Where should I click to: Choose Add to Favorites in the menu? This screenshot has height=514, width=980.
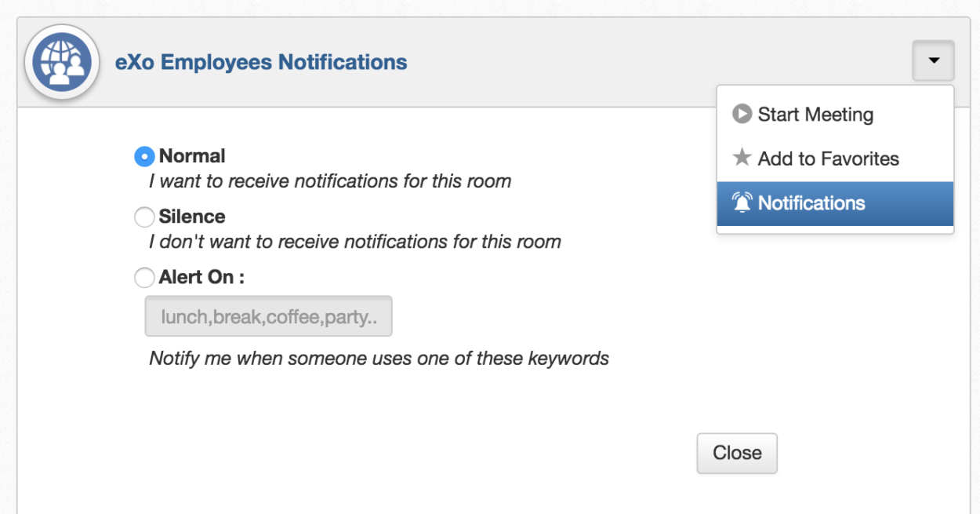click(828, 159)
